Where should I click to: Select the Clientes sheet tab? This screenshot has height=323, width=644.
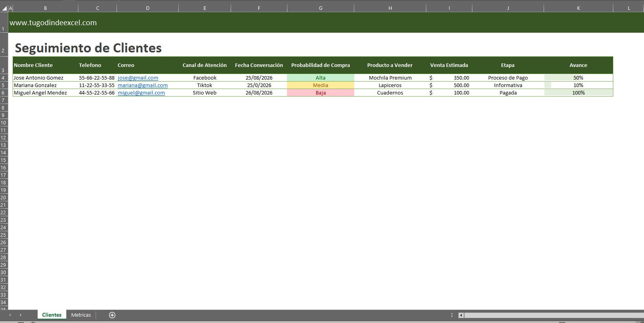pyautogui.click(x=52, y=315)
